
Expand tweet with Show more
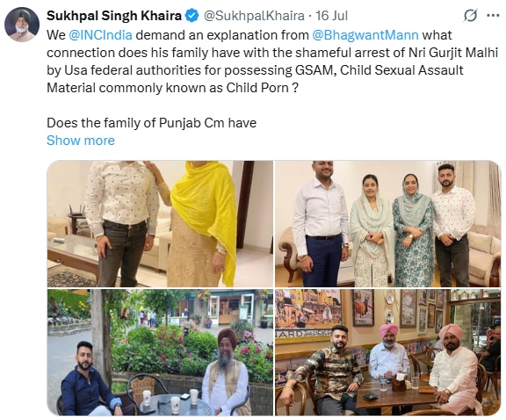click(81, 141)
